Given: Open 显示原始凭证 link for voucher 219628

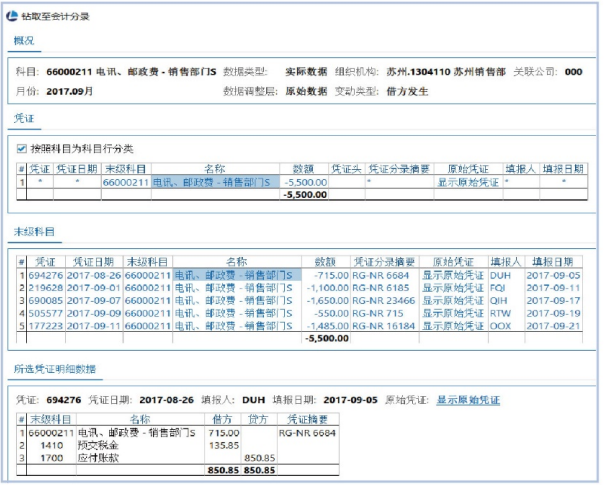Looking at the screenshot, I should coord(445,287).
